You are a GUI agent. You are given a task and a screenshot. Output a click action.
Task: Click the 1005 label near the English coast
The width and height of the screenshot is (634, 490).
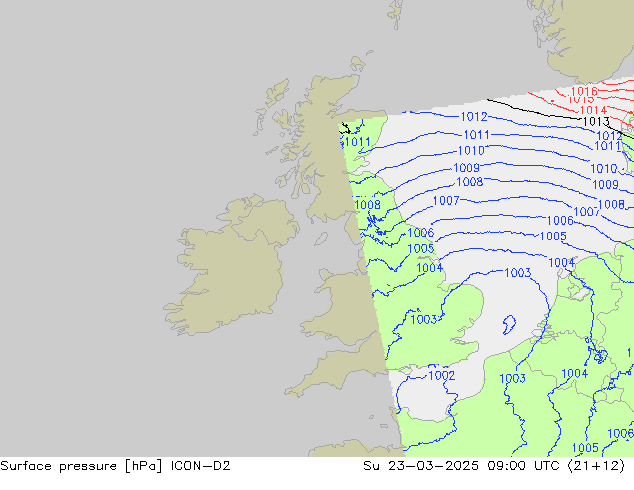(x=421, y=249)
